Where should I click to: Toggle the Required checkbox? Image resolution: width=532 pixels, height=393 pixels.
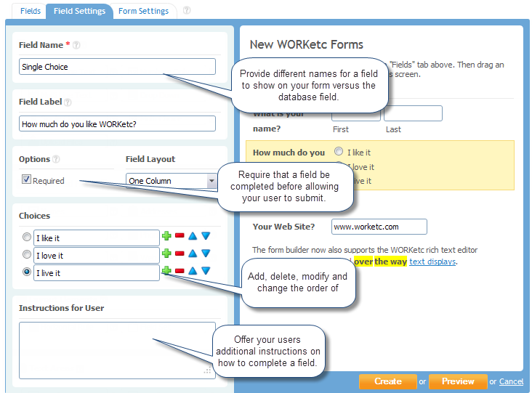tap(26, 180)
